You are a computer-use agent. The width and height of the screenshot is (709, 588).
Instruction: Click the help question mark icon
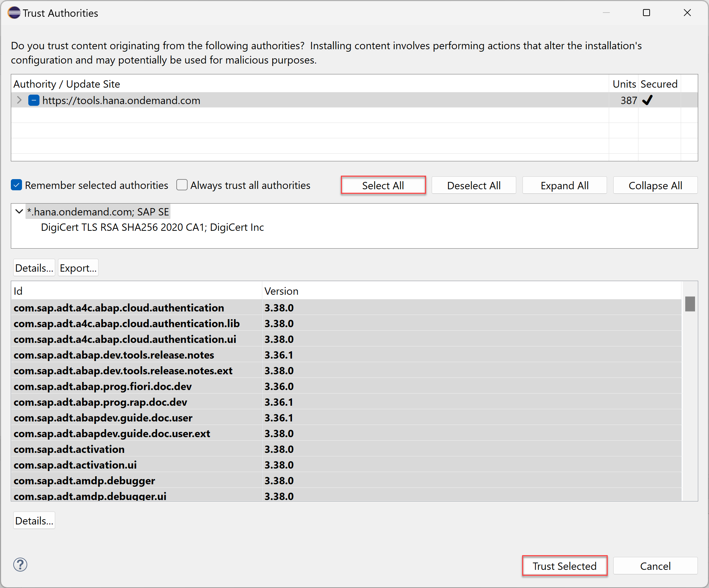click(20, 565)
